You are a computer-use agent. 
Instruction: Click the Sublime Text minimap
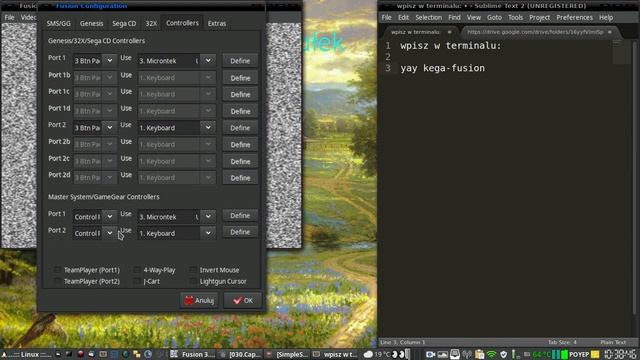[x=621, y=52]
